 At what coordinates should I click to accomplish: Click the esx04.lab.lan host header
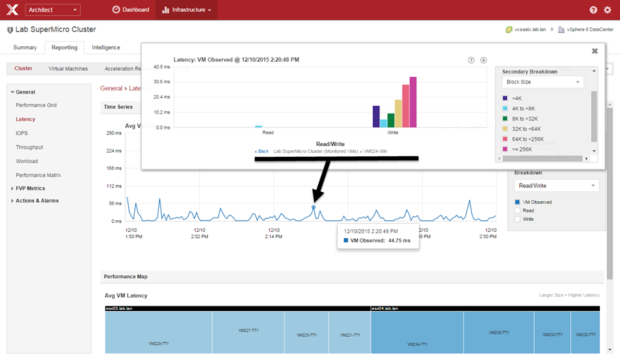485,308
